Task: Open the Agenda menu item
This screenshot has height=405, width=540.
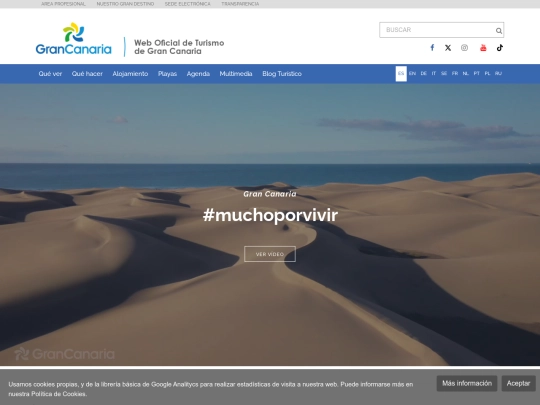Action: (x=198, y=74)
